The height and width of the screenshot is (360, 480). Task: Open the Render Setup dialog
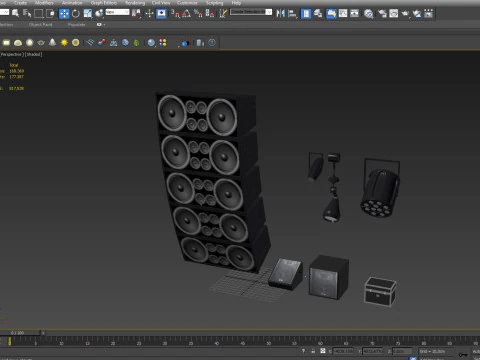click(382, 13)
